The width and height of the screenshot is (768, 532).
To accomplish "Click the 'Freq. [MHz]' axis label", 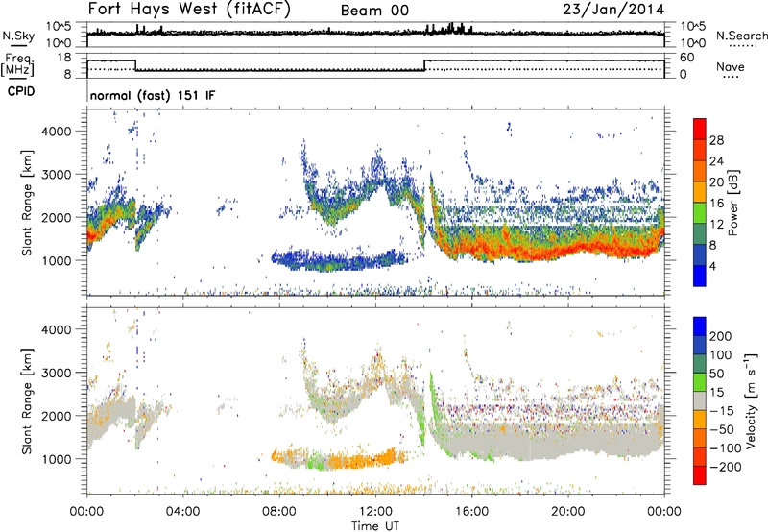I will pos(17,65).
